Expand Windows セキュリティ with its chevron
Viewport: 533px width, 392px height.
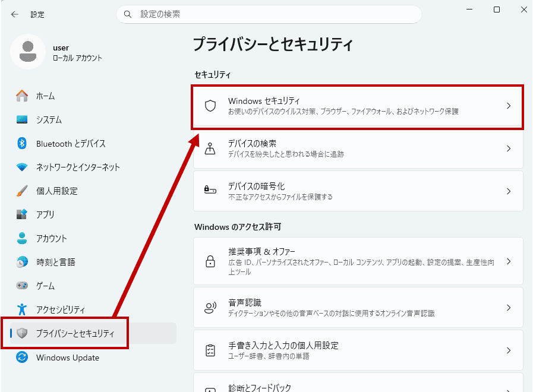coord(509,106)
